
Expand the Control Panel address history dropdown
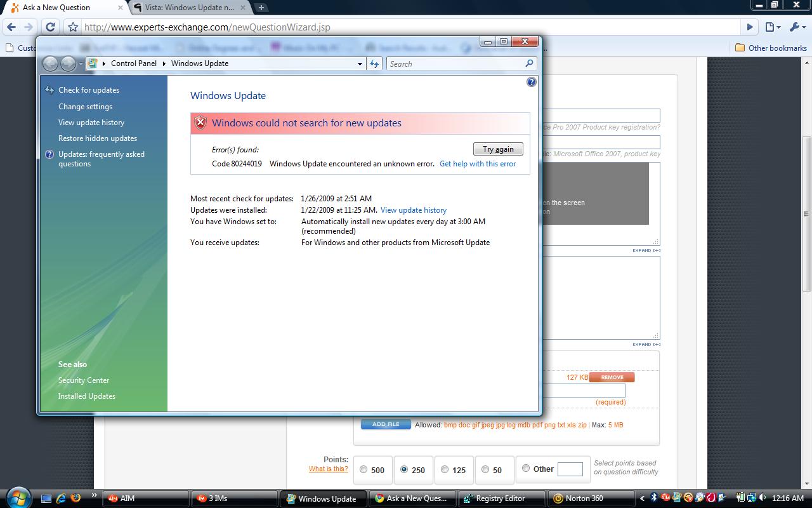pos(360,63)
